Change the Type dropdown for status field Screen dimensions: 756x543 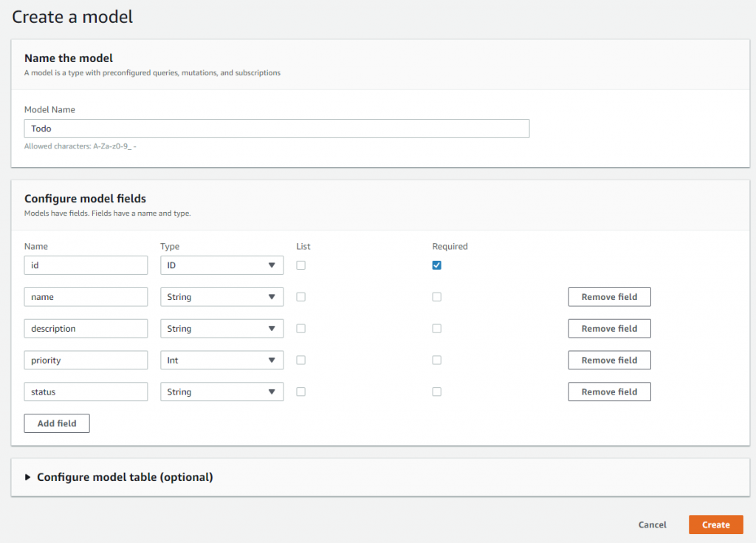coord(221,392)
